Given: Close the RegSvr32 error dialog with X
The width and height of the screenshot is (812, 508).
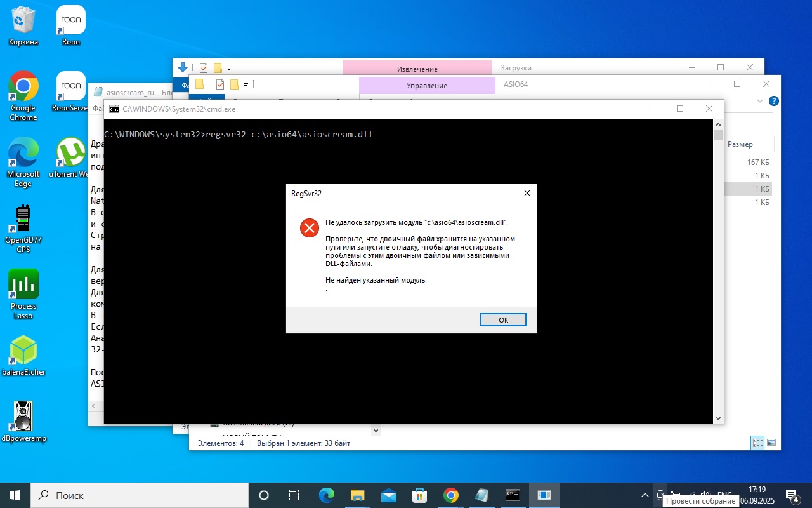Looking at the screenshot, I should tap(527, 193).
